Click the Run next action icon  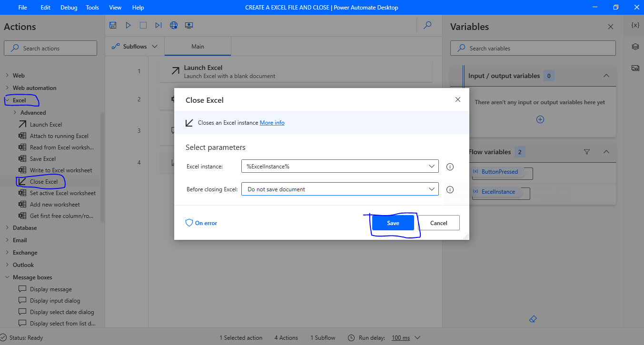click(159, 25)
